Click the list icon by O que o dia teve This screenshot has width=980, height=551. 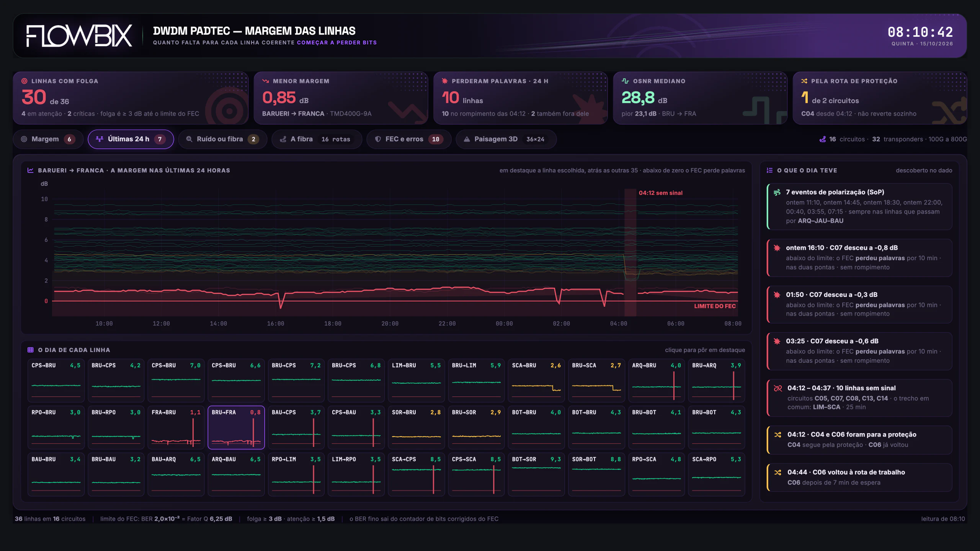(770, 170)
